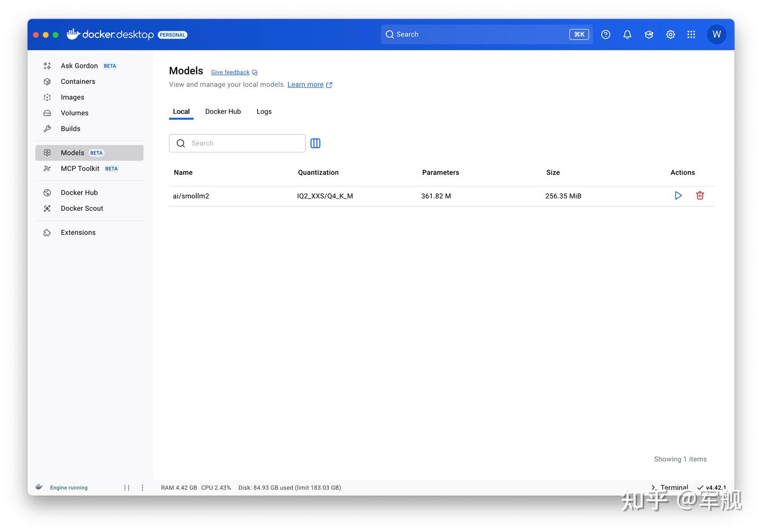Pause the Docker engine
This screenshot has height=532, width=762.
[x=126, y=487]
